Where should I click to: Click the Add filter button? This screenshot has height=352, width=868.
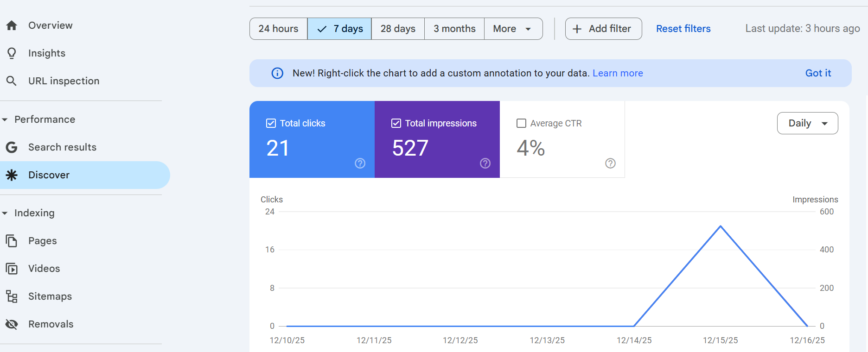click(603, 29)
